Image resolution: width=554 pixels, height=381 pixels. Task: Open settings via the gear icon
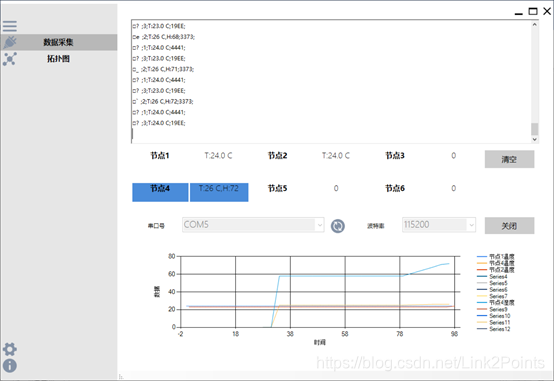tap(10, 349)
